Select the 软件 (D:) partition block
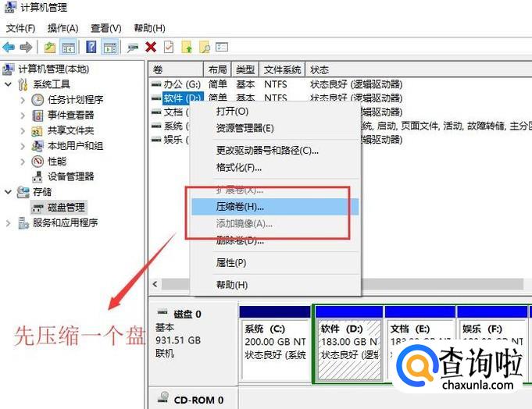Screen dimensions: 532x409 [x=348, y=345]
